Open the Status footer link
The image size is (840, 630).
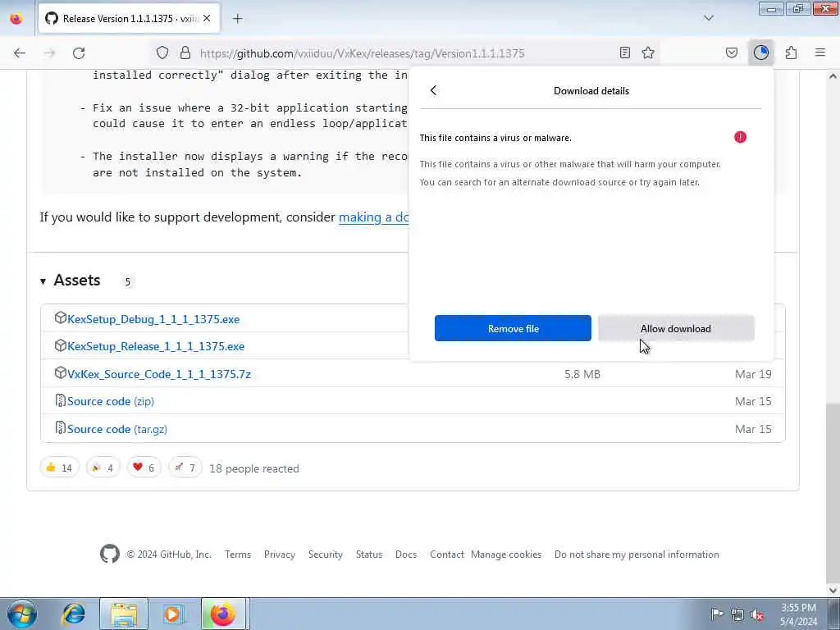click(x=369, y=555)
